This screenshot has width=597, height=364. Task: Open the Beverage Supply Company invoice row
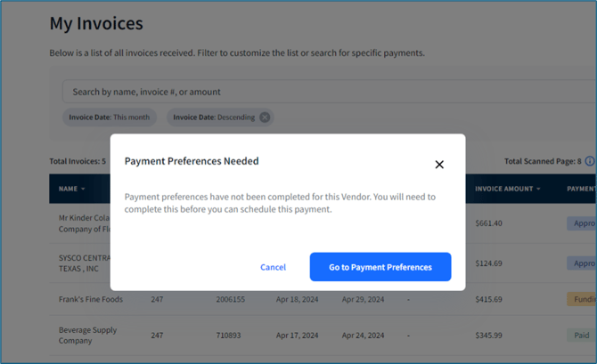87,336
